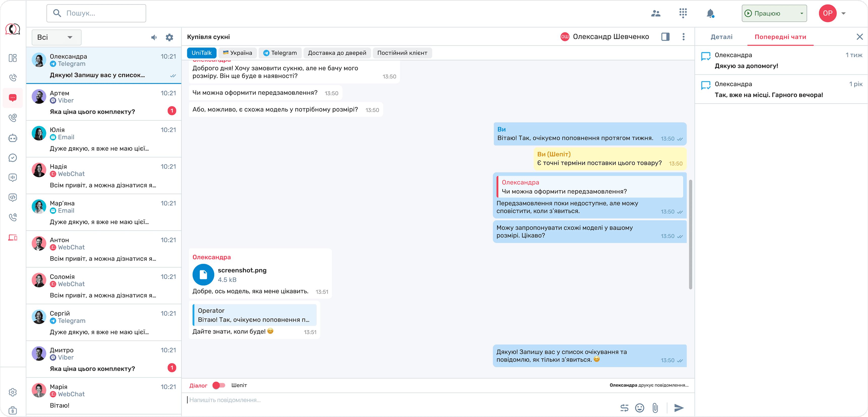868x417 pixels.
Task: Expand the OP user profile menu
Action: pyautogui.click(x=844, y=13)
